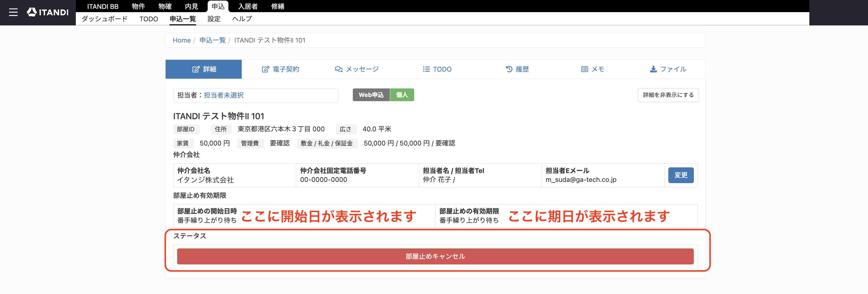
Task: Open ヘルプ in the sub navigation
Action: click(x=242, y=19)
